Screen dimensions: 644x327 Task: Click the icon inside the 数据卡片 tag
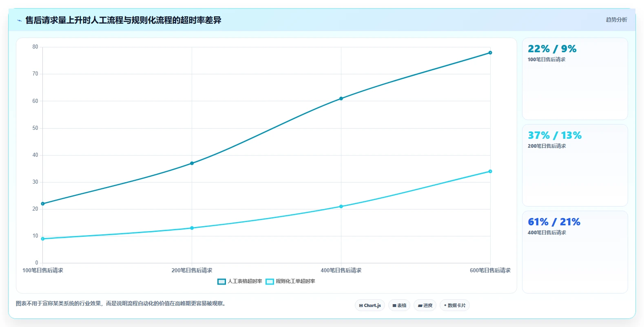pyautogui.click(x=445, y=305)
